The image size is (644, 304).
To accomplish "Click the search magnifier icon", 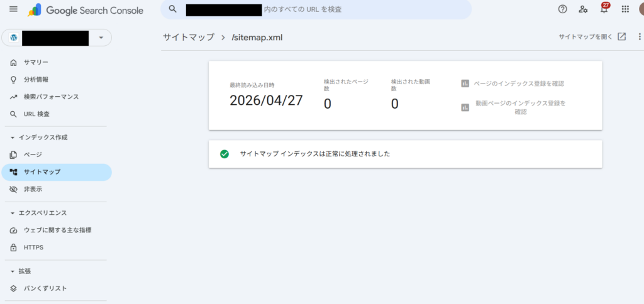I will [173, 9].
